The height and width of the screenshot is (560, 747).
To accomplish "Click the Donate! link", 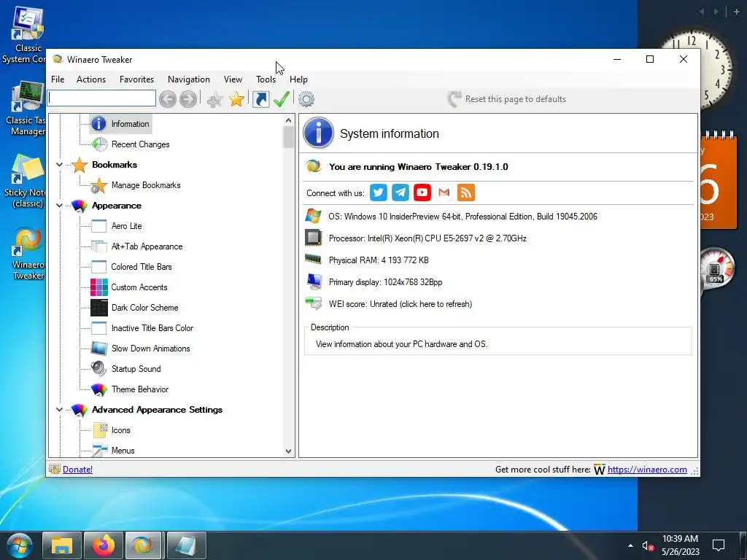I will point(77,470).
